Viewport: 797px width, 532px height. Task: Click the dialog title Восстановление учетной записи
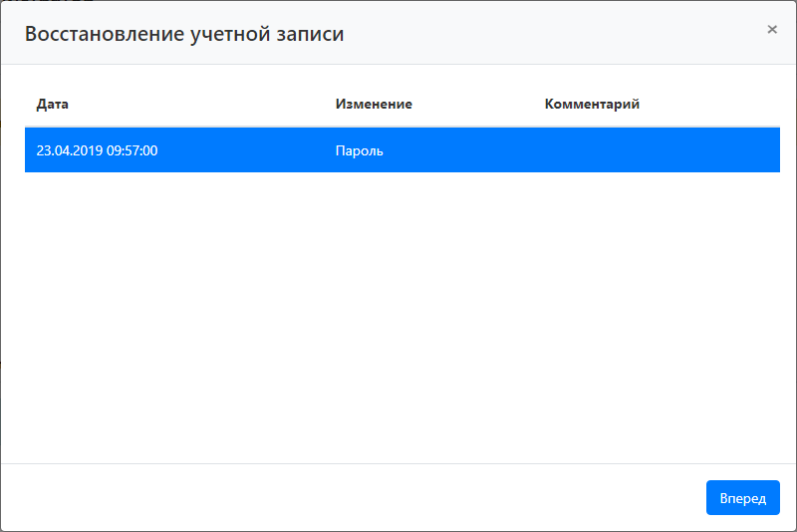coord(184,34)
